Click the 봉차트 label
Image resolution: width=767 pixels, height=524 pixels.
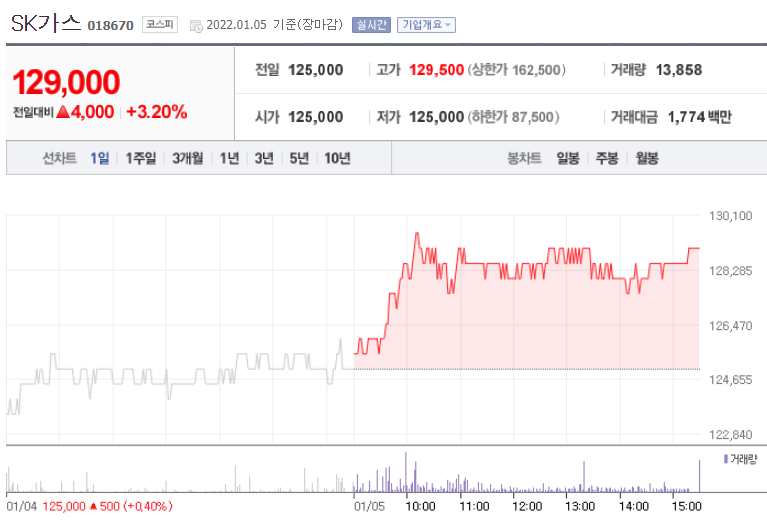[x=524, y=158]
